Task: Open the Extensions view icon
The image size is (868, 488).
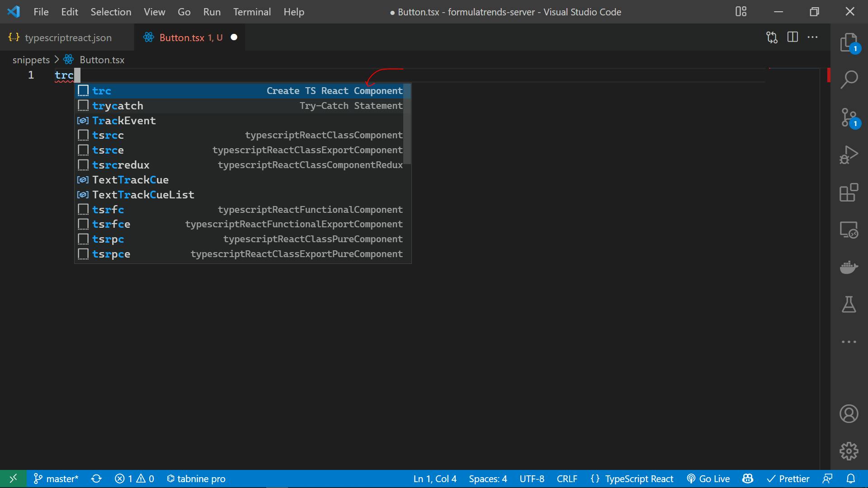Action: pyautogui.click(x=849, y=192)
